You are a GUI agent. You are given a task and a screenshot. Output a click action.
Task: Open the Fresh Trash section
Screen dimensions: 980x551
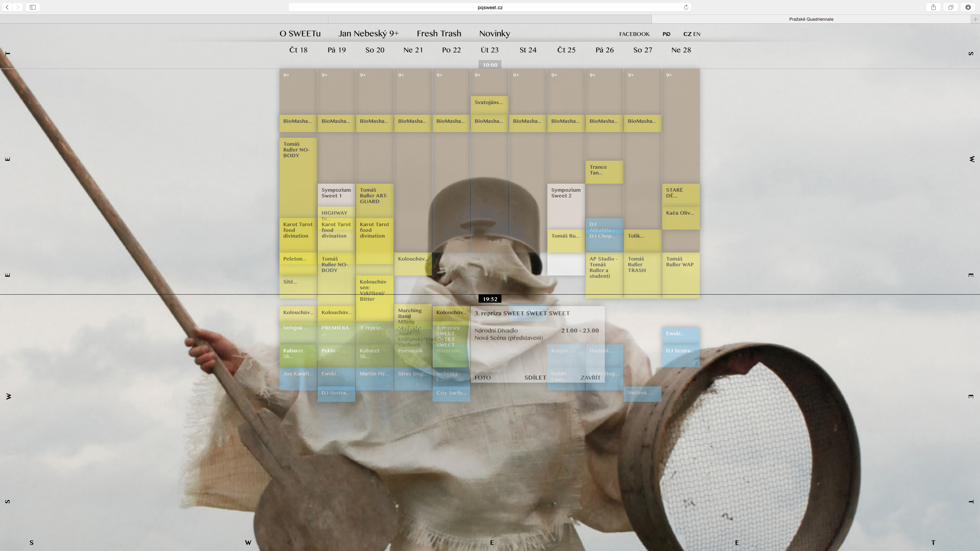(439, 34)
